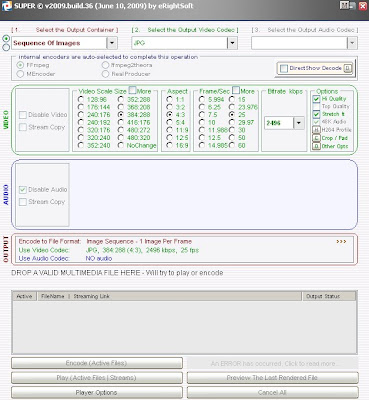Click the FileName | Streaming Link column header
The height and width of the screenshot is (400, 369).
tap(169, 296)
